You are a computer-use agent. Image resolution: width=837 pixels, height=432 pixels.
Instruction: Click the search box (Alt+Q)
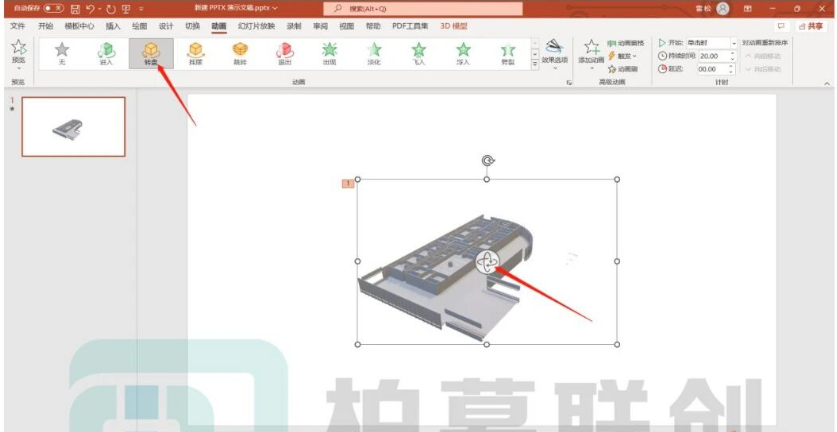pyautogui.click(x=423, y=9)
